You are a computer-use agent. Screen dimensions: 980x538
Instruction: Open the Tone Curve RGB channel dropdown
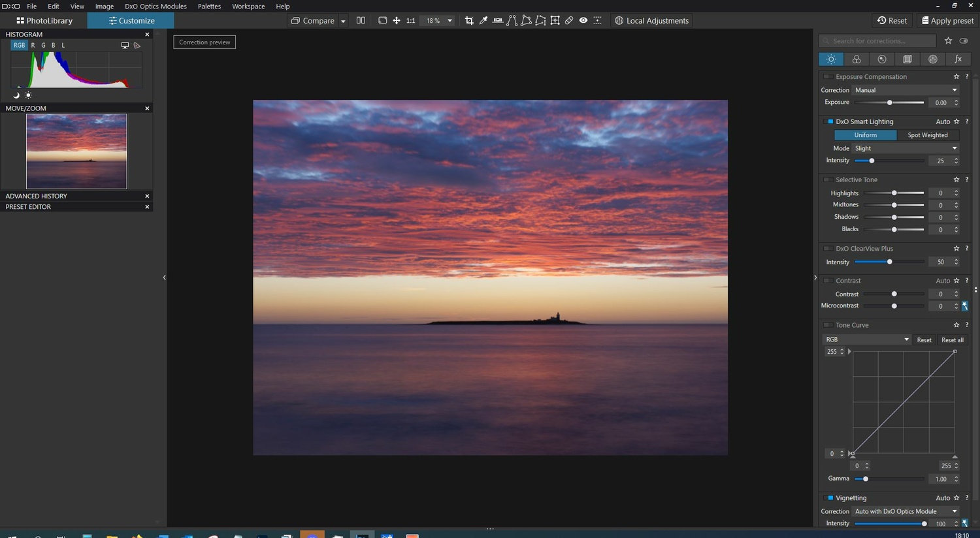pyautogui.click(x=866, y=340)
